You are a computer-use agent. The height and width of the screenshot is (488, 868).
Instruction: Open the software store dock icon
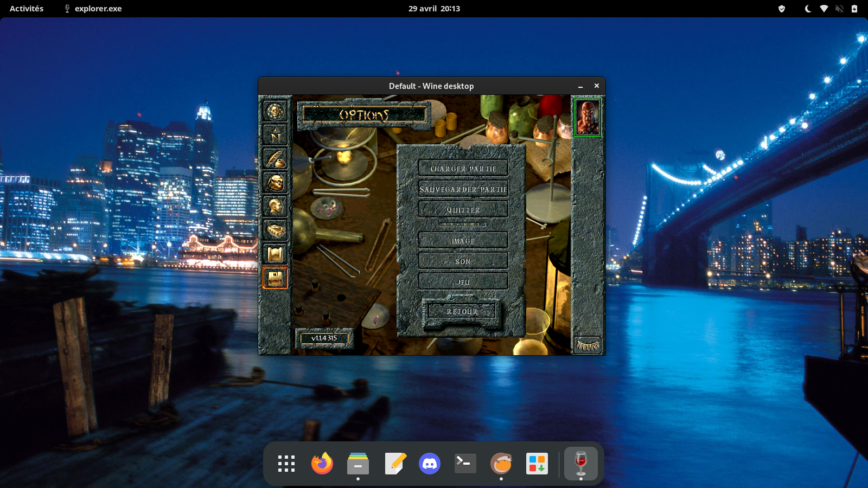click(x=537, y=464)
